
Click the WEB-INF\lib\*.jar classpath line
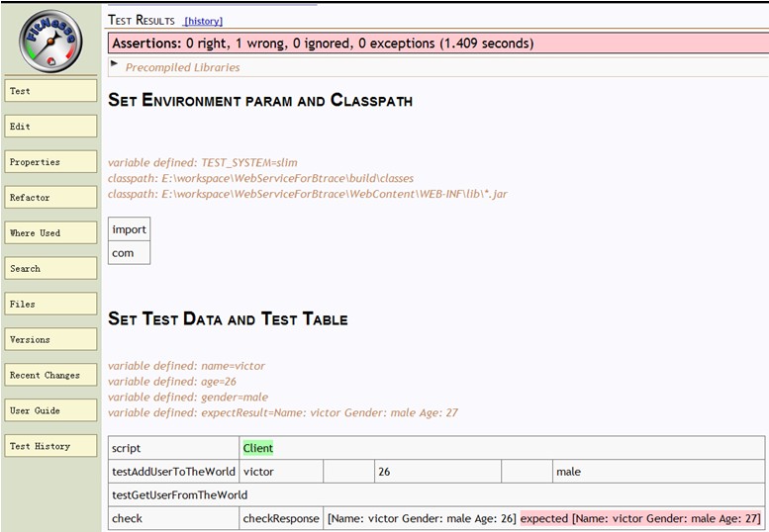[308, 194]
